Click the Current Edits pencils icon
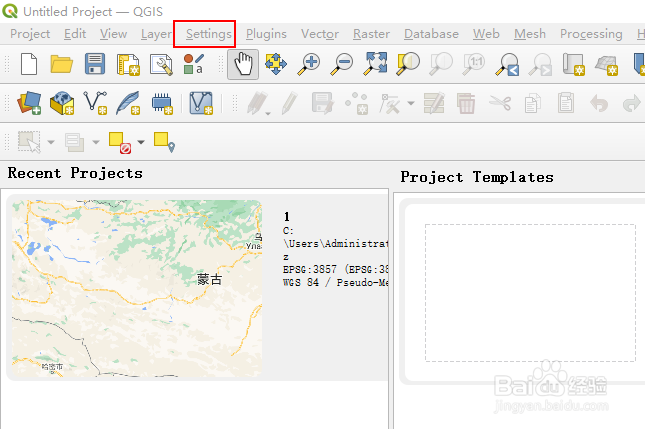Image resolution: width=645 pixels, height=429 pixels. [x=256, y=103]
